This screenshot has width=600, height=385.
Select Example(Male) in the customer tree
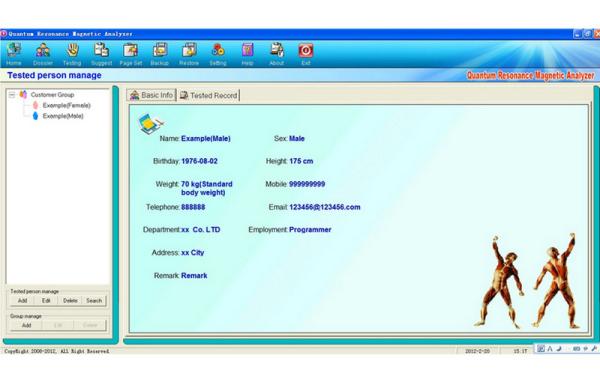(63, 116)
